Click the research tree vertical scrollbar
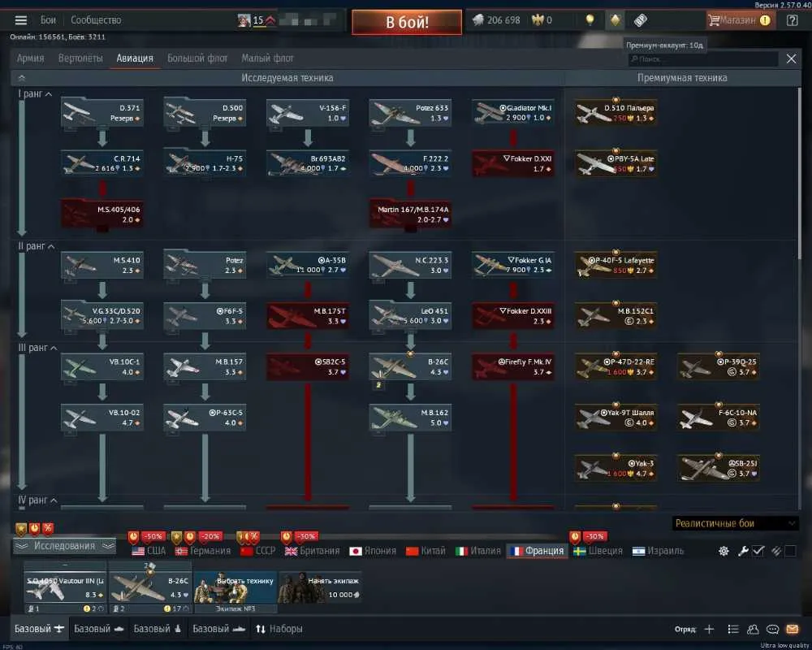This screenshot has height=650, width=812. [800, 174]
